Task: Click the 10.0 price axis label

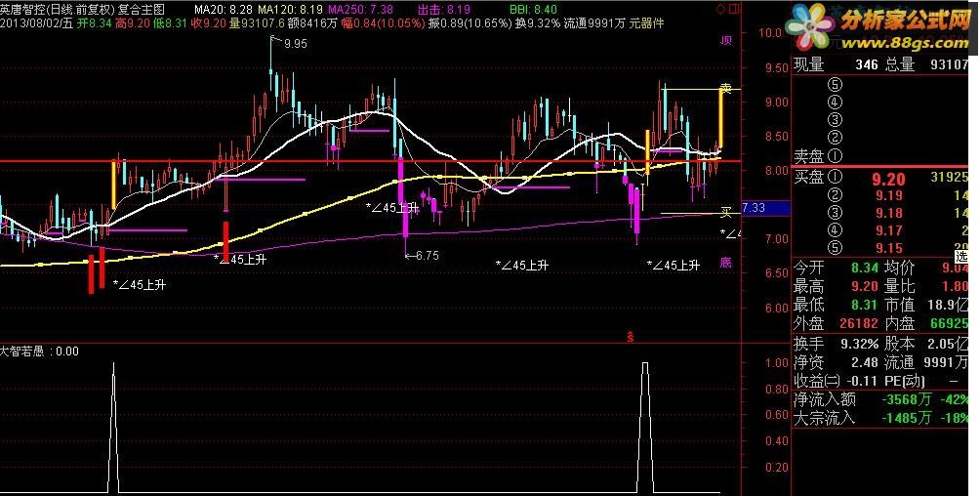Action: tap(769, 33)
